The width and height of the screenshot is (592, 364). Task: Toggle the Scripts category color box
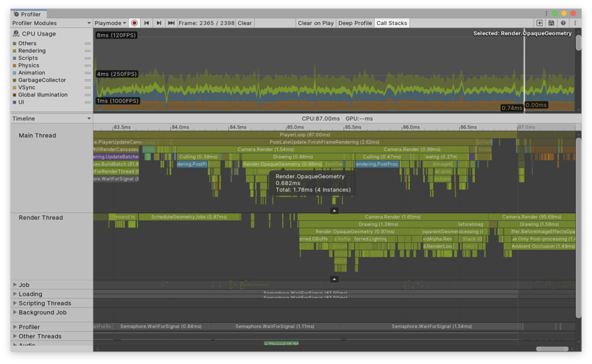[15, 58]
